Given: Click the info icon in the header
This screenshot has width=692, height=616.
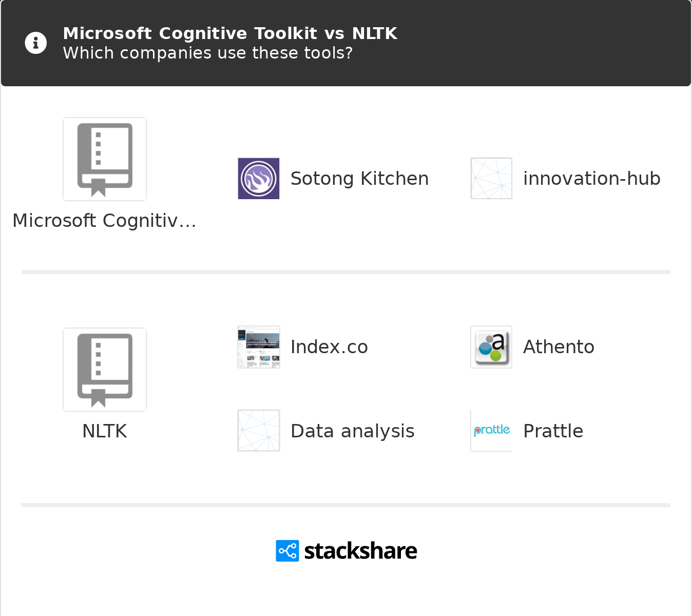Looking at the screenshot, I should (x=36, y=43).
